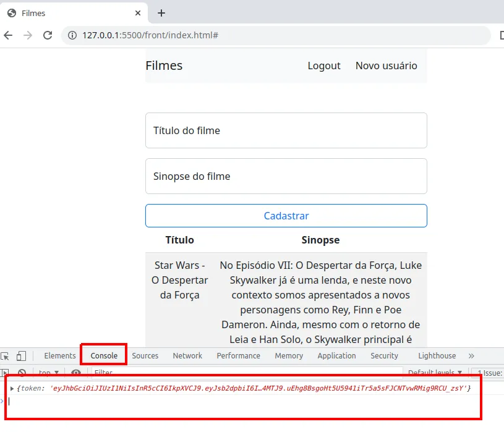Screen dimensions: 504x432
Task: Open the top context dropdown
Action: (48, 373)
